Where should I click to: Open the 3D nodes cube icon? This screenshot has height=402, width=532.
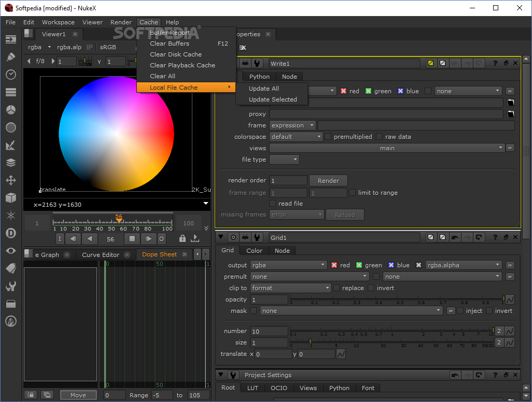click(11, 197)
